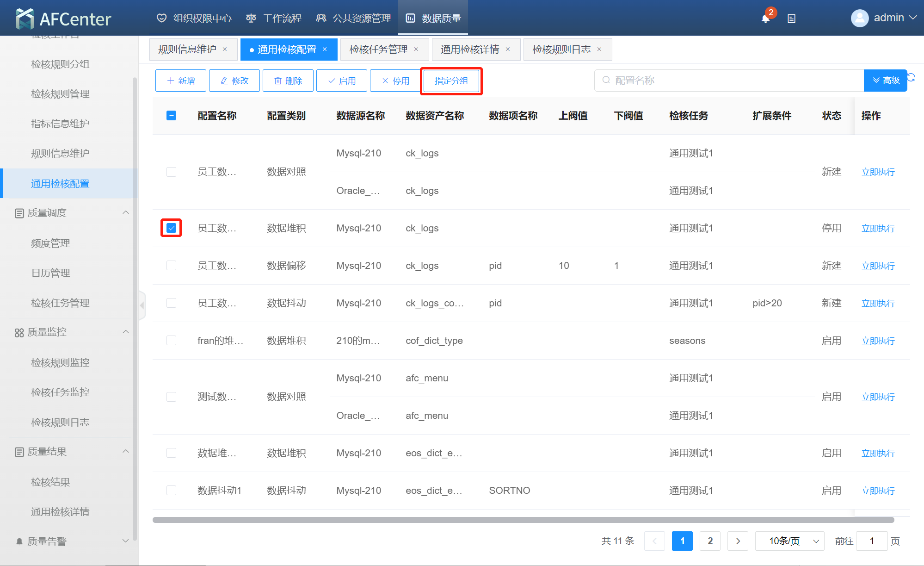Click the AFCenter logo
This screenshot has width=924, height=566.
point(63,19)
